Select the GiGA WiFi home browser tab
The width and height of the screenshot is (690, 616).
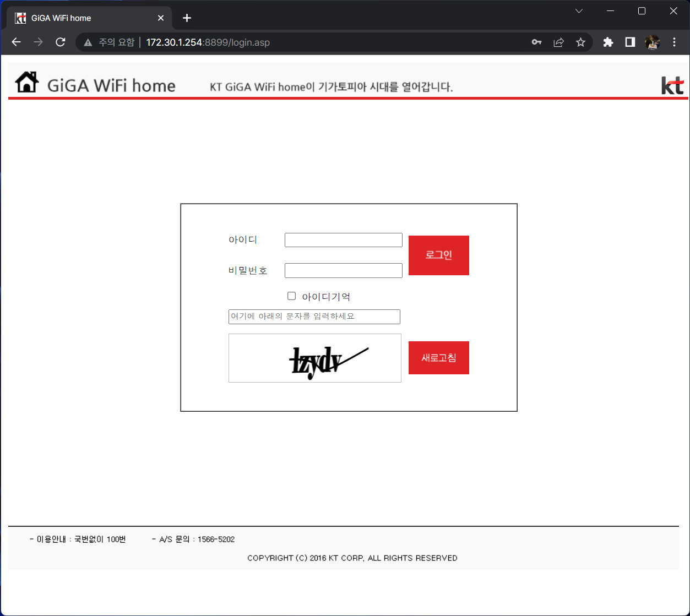[x=83, y=17]
